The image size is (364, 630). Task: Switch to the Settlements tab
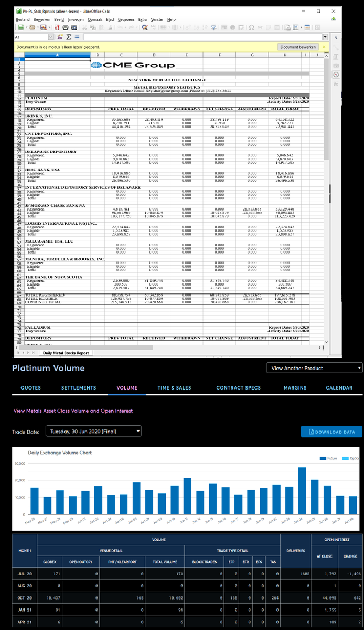tap(79, 387)
